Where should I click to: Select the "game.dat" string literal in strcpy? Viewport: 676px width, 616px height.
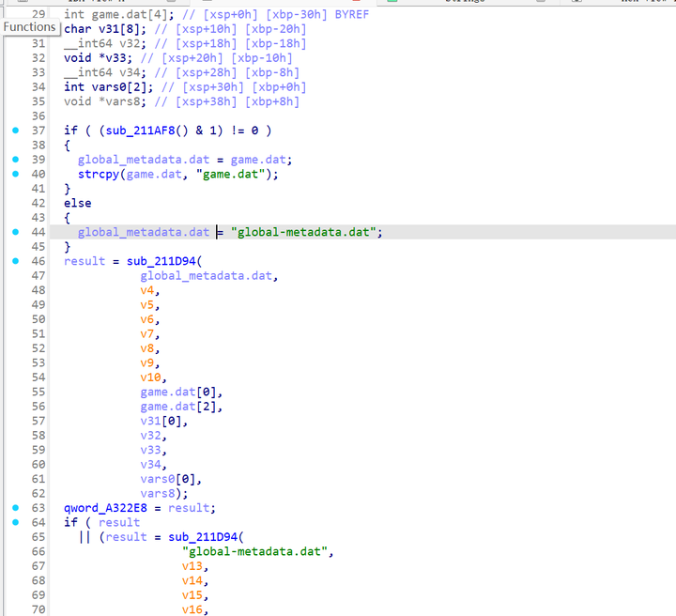click(x=232, y=174)
